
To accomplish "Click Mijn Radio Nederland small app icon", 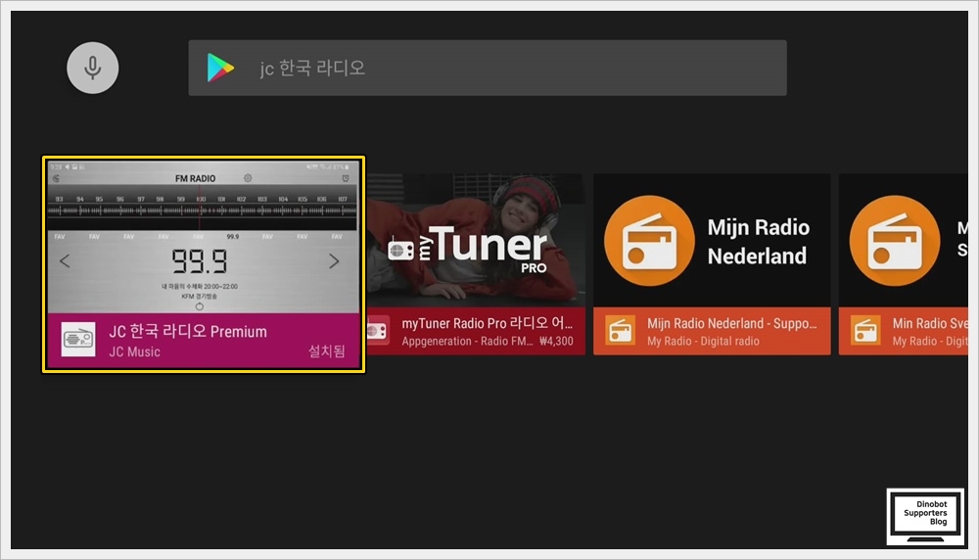I will click(x=621, y=331).
